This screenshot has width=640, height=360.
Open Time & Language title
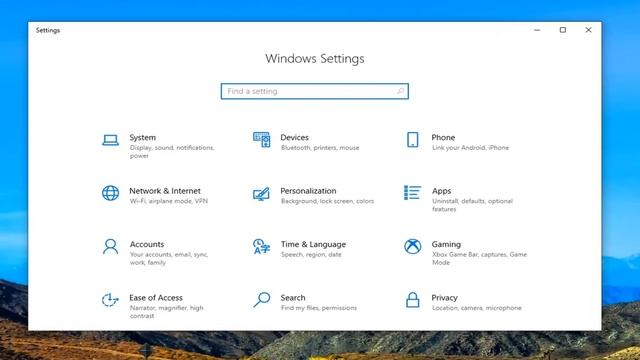tap(313, 244)
